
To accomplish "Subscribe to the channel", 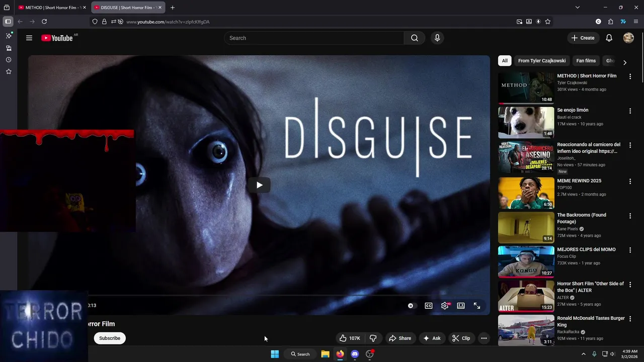I will [x=110, y=338].
